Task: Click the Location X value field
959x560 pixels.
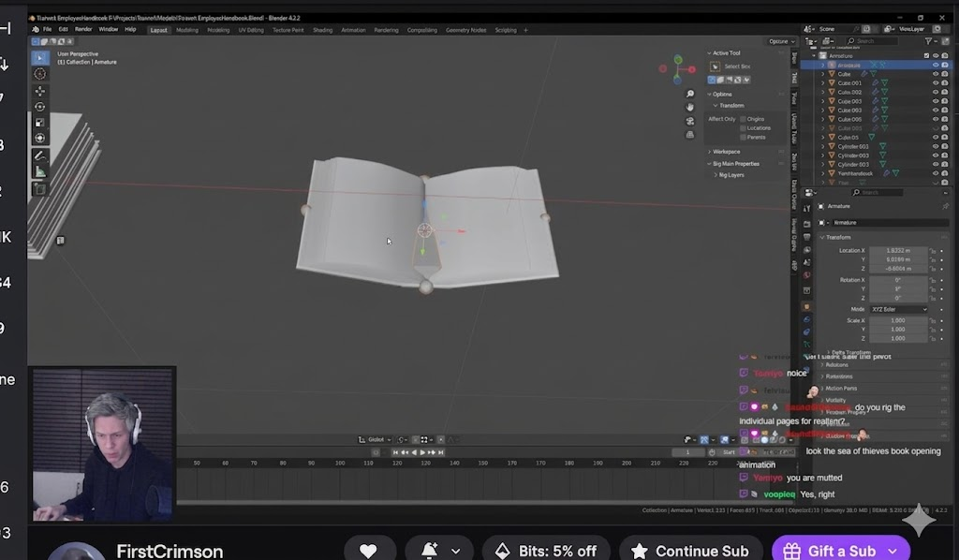Action: pos(898,251)
